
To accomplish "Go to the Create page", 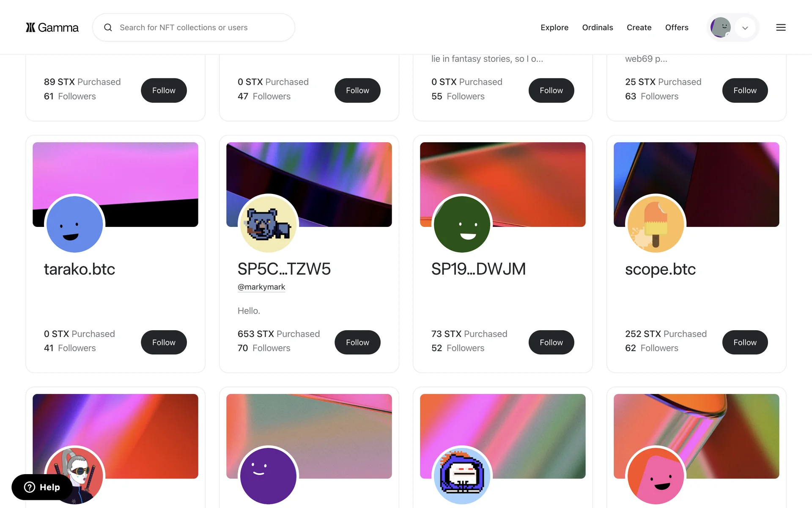I will click(x=639, y=28).
